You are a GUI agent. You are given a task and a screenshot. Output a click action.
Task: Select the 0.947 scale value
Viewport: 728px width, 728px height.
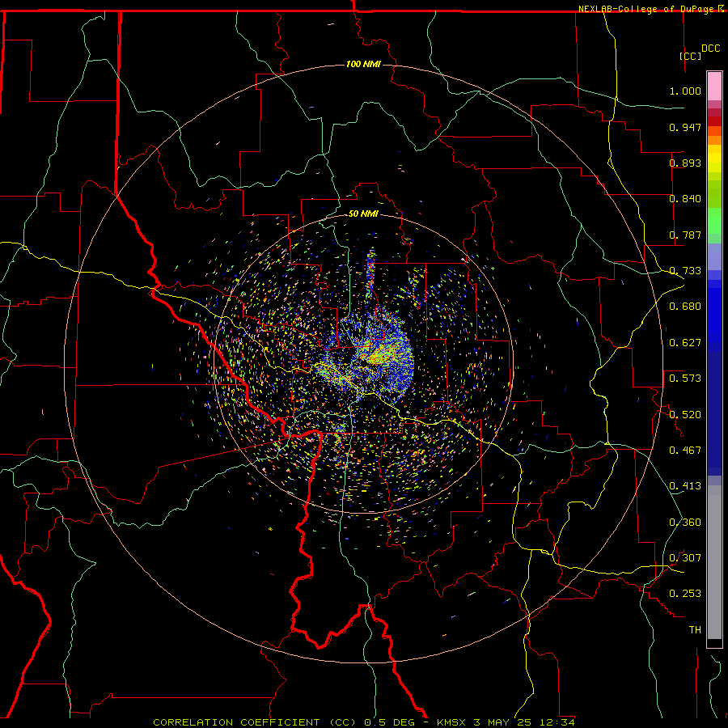click(685, 127)
